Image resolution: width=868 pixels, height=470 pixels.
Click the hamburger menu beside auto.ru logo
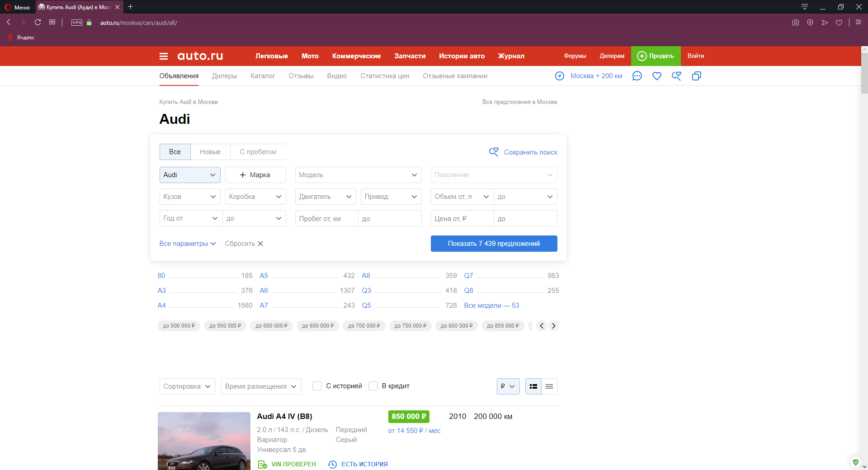coord(164,56)
